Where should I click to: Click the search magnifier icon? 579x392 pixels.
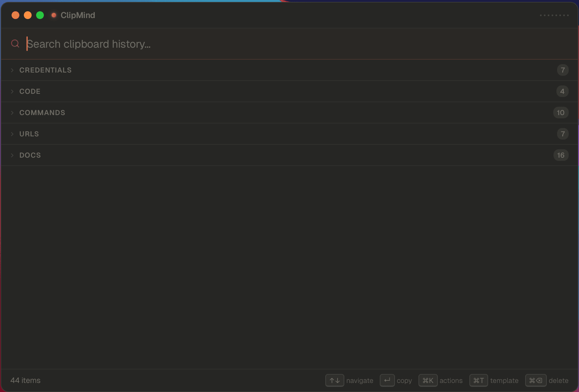(15, 44)
